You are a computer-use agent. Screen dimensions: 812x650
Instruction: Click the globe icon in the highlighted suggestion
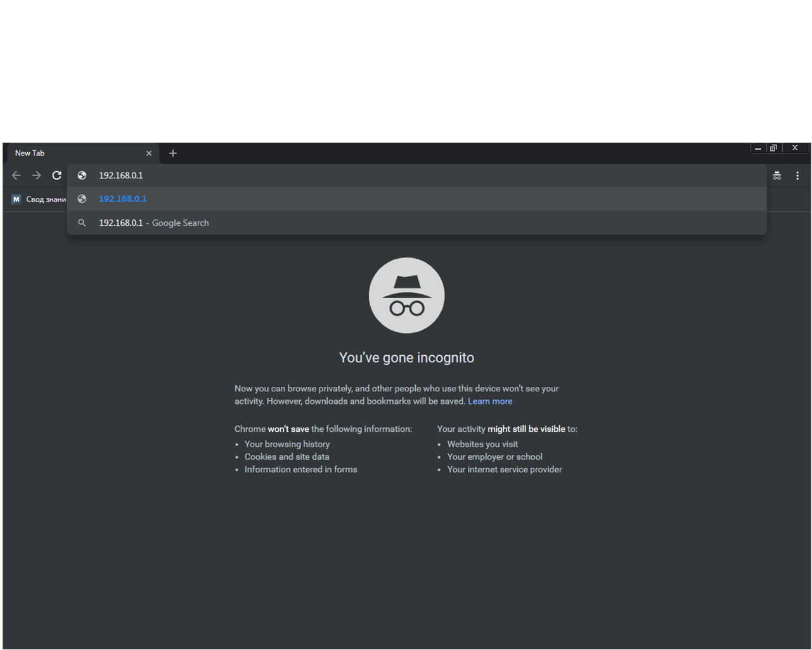coord(82,199)
